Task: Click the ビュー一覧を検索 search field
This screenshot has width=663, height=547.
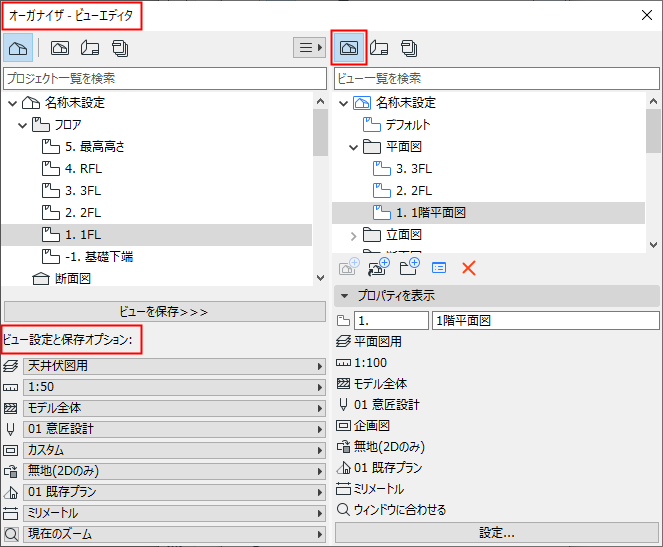Action: click(497, 78)
